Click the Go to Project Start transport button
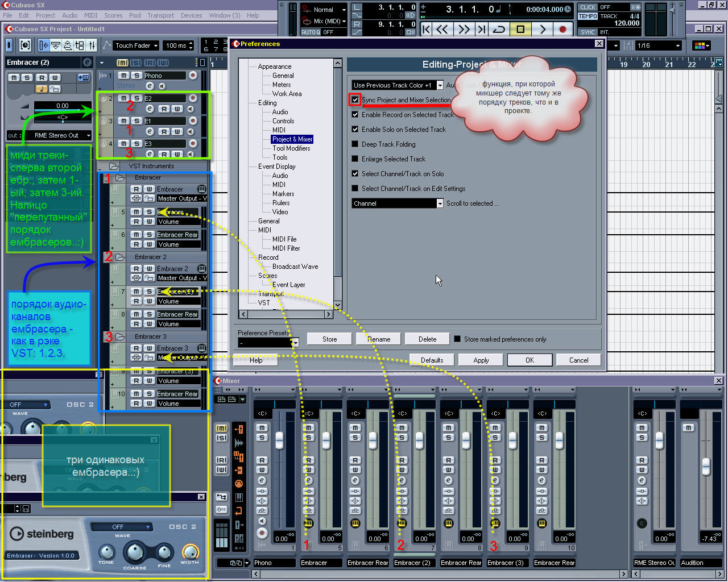This screenshot has width=728, height=582. click(x=426, y=30)
